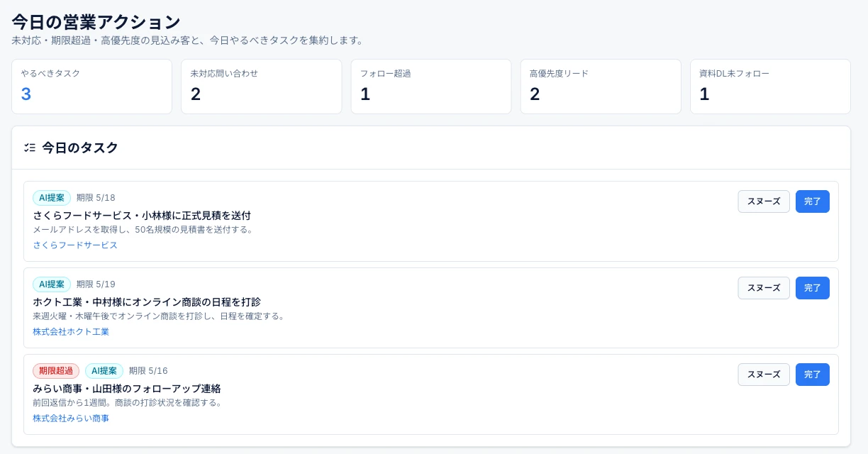Snooze the みらい商事 follow-up task
This screenshot has width=868, height=454.
[x=764, y=375]
